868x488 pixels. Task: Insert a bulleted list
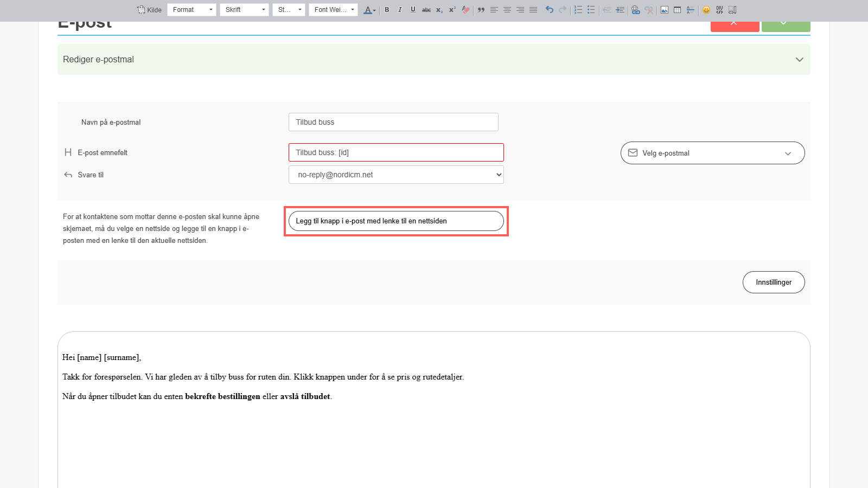[591, 10]
